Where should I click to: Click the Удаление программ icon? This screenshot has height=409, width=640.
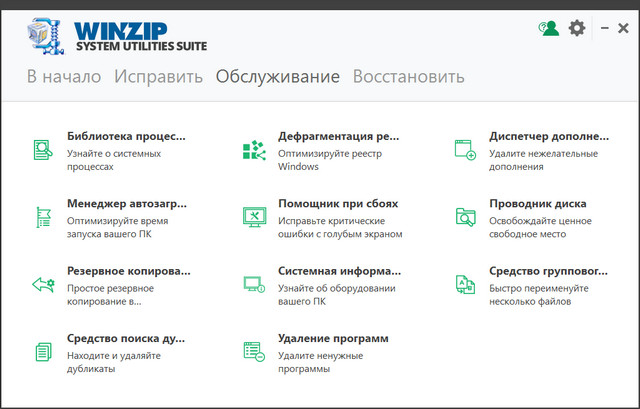pos(254,351)
